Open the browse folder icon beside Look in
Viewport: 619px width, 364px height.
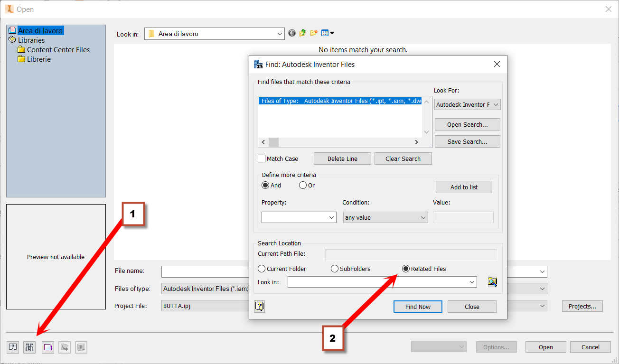pos(492,281)
